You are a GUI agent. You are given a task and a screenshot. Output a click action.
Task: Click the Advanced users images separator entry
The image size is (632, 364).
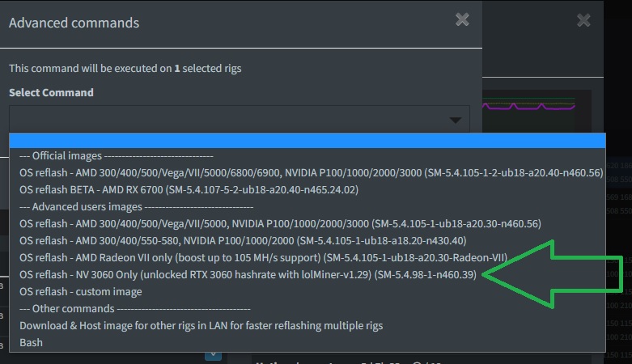[308, 206]
